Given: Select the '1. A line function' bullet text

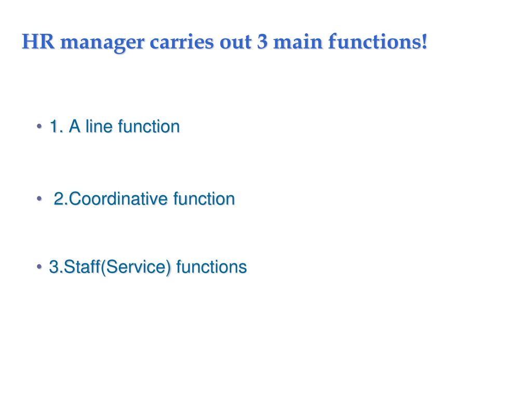Looking at the screenshot, I should pos(115,127).
